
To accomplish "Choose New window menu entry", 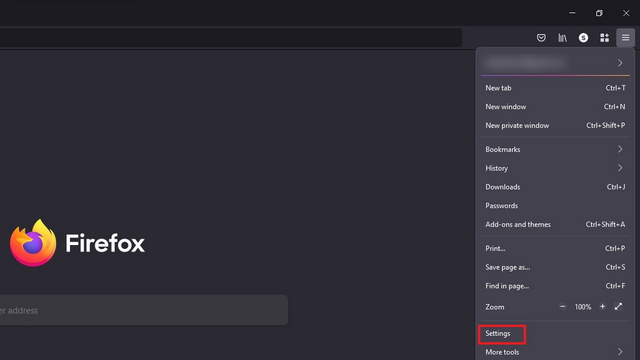I will tap(555, 107).
